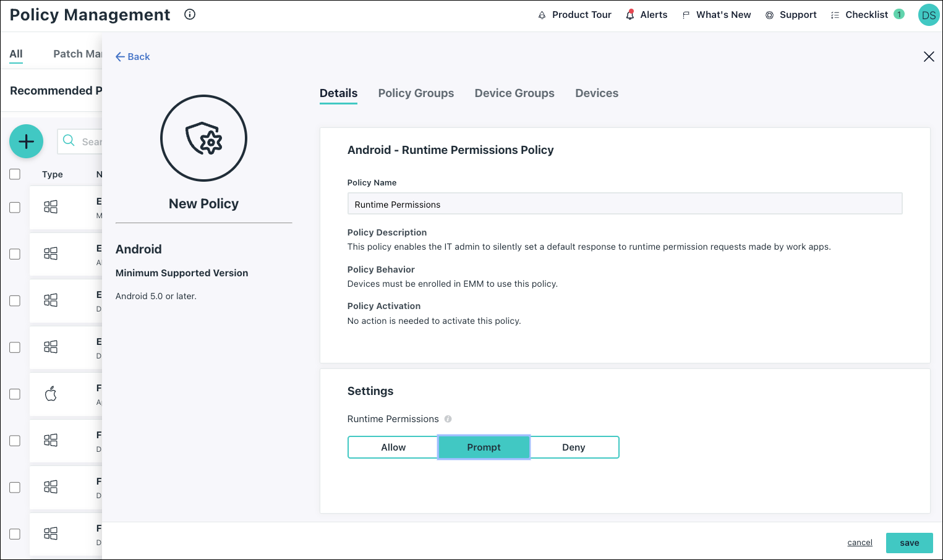
Task: Open Product Tour from top bar
Action: pyautogui.click(x=574, y=15)
